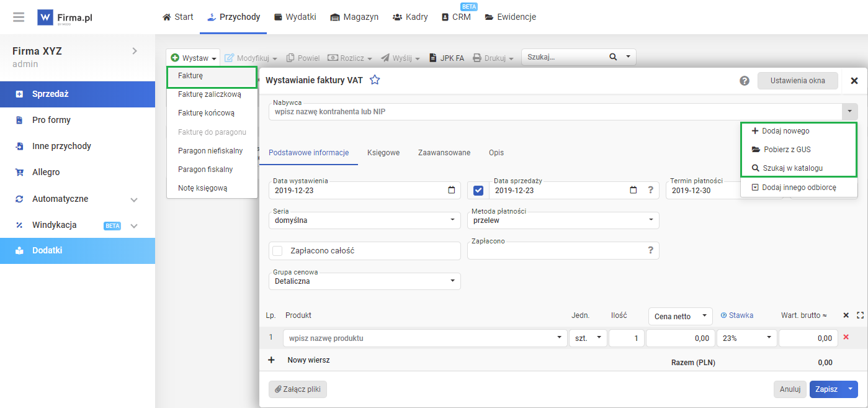Open Cena netto dropdown
868x408 pixels.
[680, 316]
